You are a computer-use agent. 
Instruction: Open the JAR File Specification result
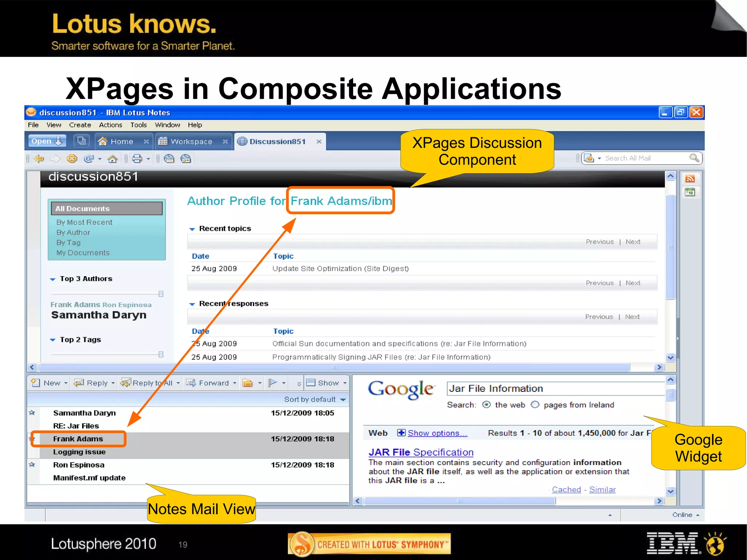pyautogui.click(x=421, y=452)
